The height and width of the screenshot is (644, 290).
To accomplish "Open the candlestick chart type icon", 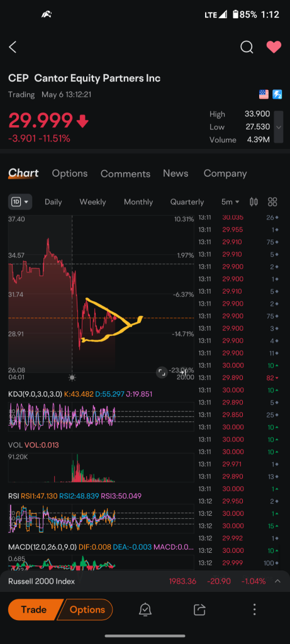I will tap(254, 202).
